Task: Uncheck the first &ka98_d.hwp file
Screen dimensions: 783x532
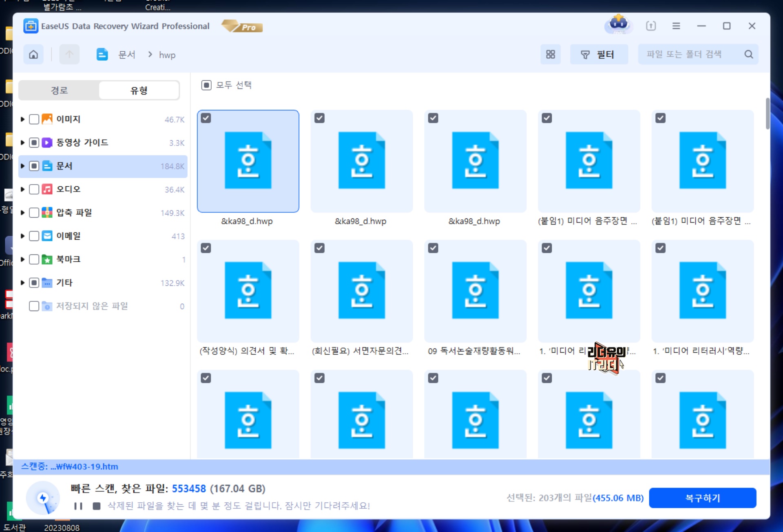Action: pos(206,118)
